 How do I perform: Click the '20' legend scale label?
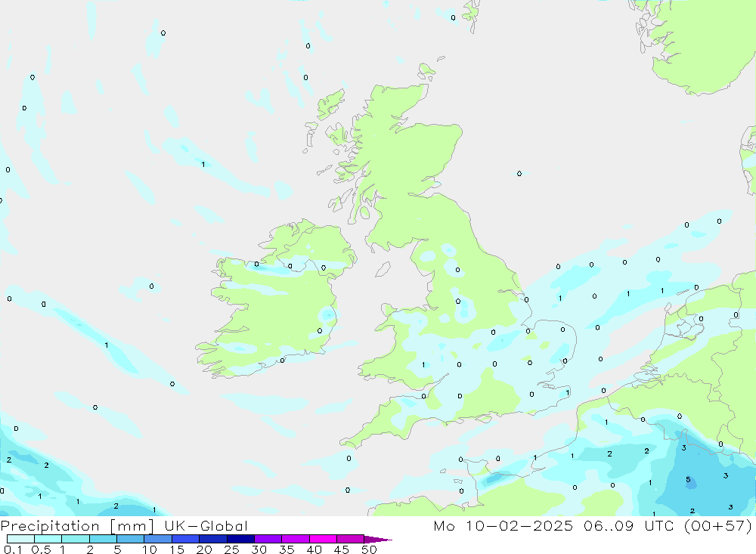coord(204,549)
